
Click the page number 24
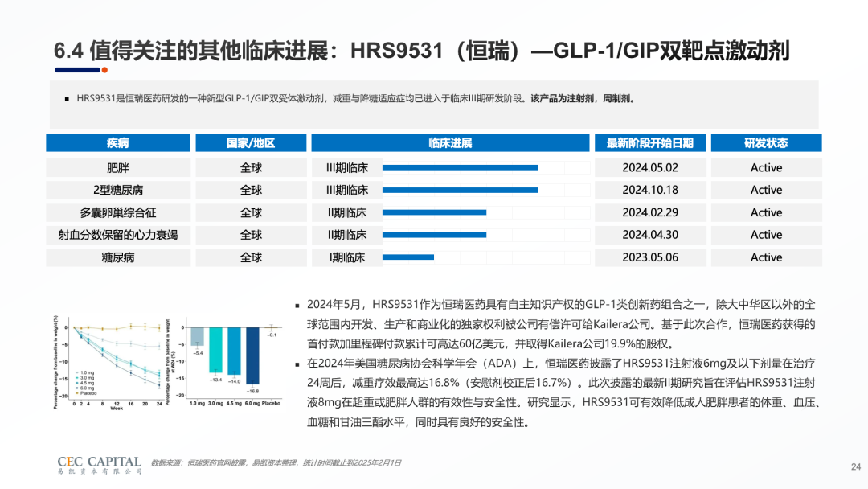coord(855,466)
